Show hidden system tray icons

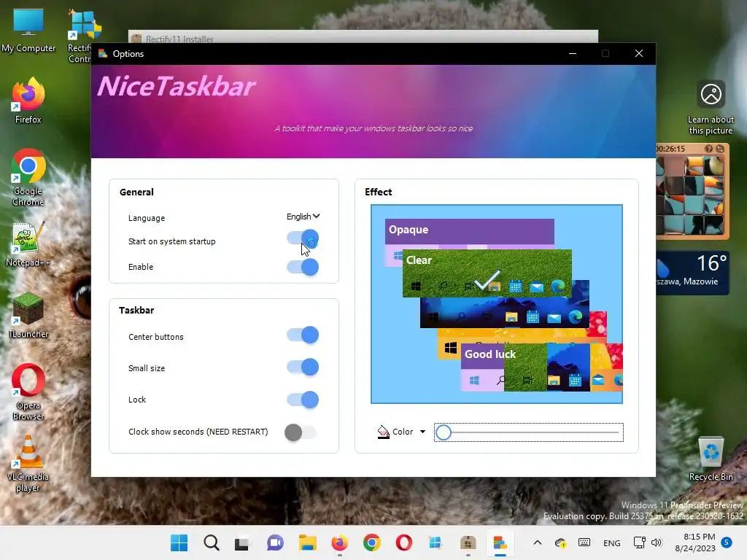(x=538, y=542)
